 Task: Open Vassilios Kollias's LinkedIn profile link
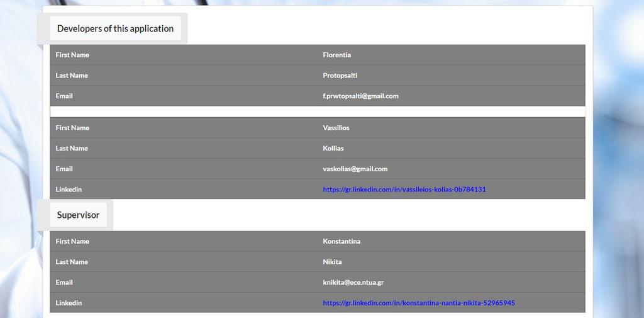[x=404, y=190]
